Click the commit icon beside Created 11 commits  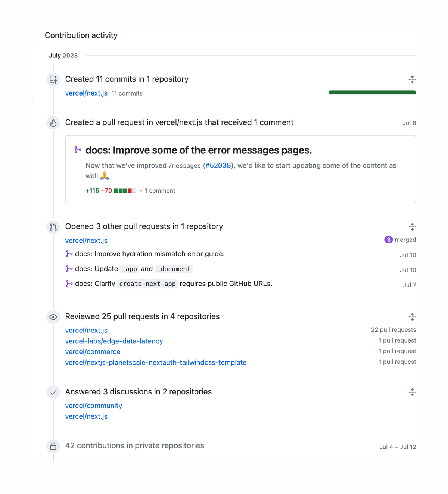(53, 79)
